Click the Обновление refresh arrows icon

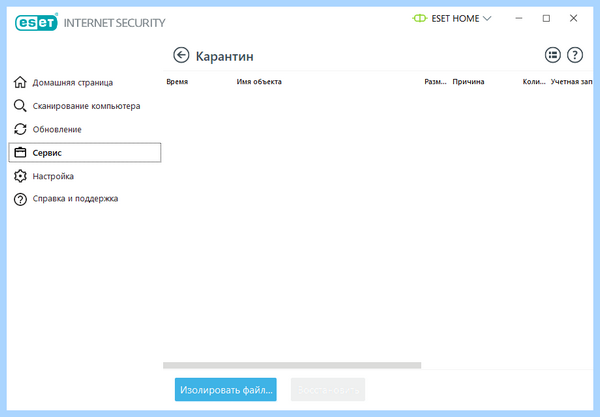[20, 129]
